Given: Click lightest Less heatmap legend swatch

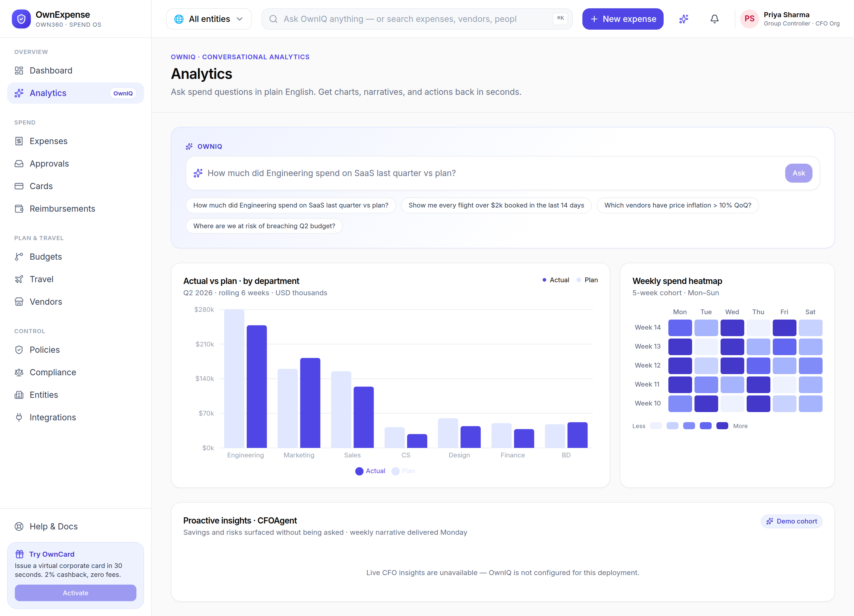Looking at the screenshot, I should [x=656, y=426].
